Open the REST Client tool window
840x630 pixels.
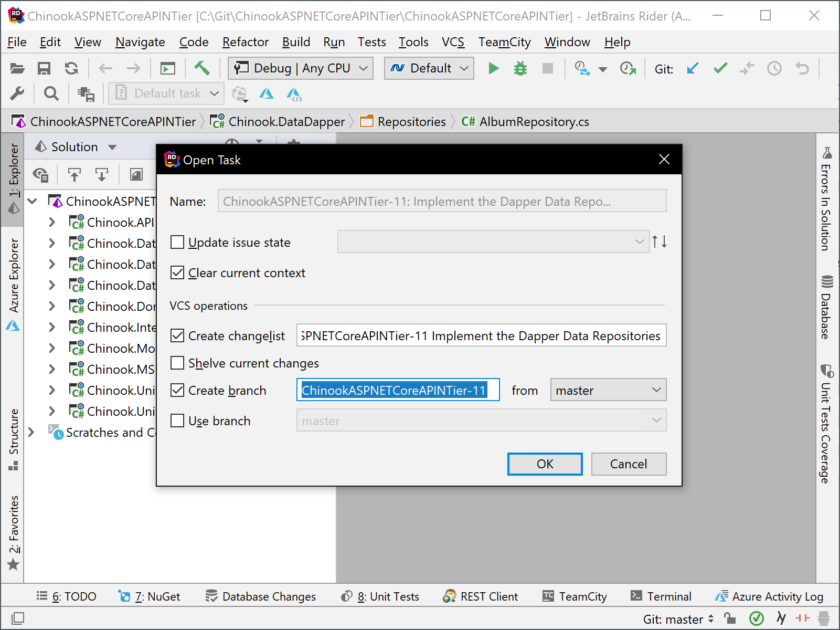coord(480,596)
